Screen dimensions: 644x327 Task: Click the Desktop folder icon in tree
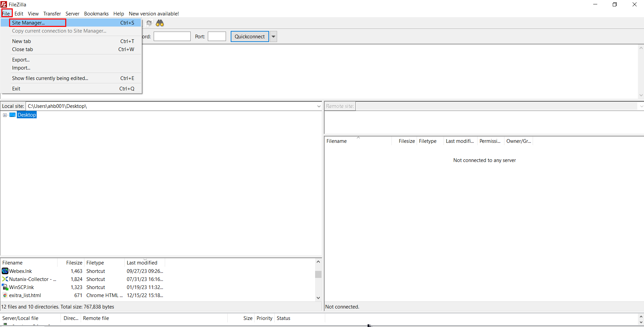pyautogui.click(x=12, y=115)
